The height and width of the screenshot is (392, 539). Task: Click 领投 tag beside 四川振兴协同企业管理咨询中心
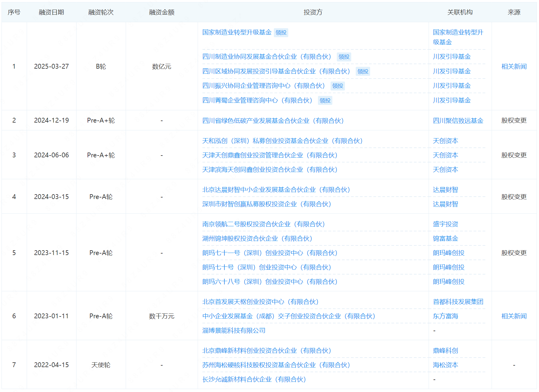click(338, 86)
